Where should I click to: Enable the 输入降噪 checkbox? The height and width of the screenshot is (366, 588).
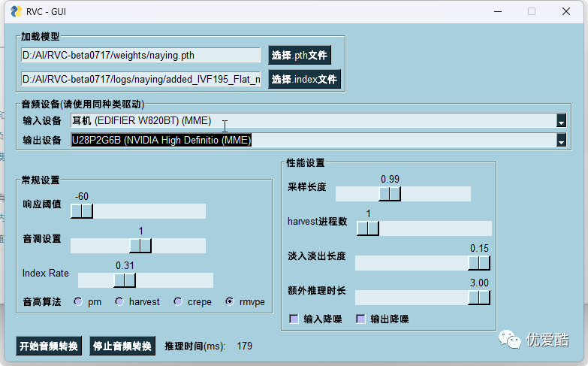(x=294, y=319)
